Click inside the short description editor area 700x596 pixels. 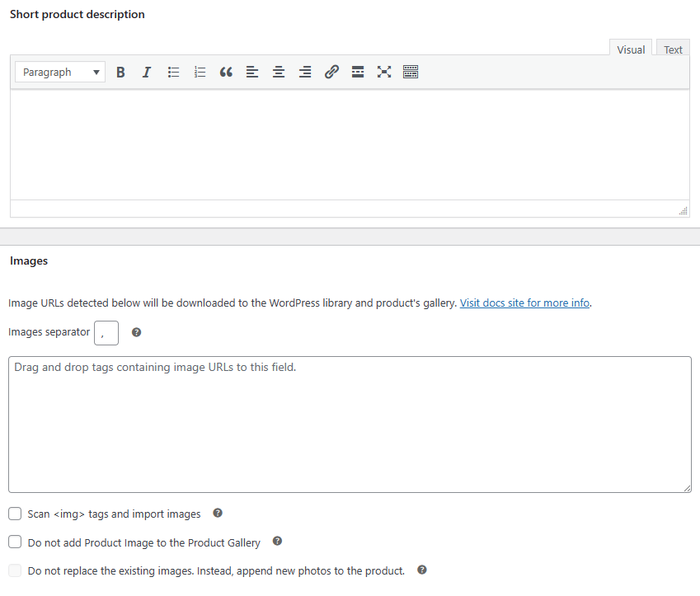pos(350,144)
